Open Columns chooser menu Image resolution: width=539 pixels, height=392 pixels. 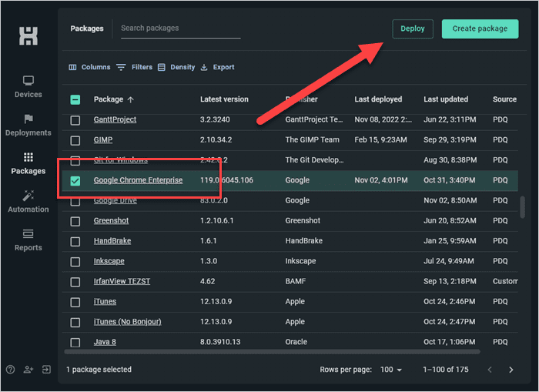tap(89, 67)
